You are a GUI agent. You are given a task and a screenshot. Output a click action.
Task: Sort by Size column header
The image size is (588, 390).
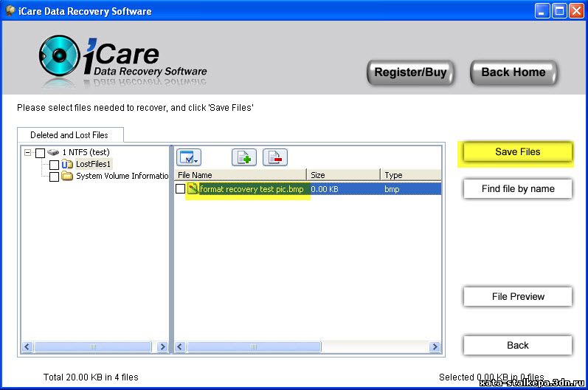[344, 175]
